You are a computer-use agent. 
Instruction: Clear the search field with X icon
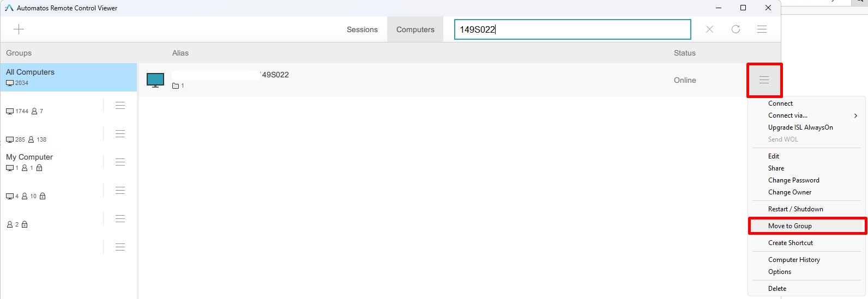pyautogui.click(x=709, y=29)
